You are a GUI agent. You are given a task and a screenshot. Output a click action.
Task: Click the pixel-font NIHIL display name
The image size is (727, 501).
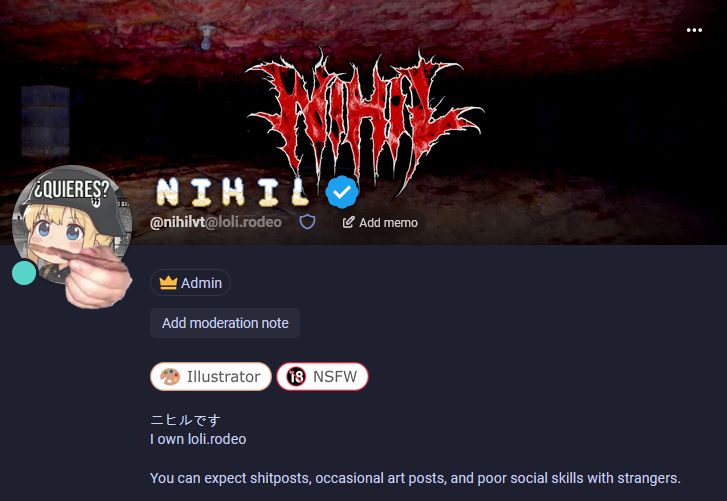pyautogui.click(x=233, y=192)
